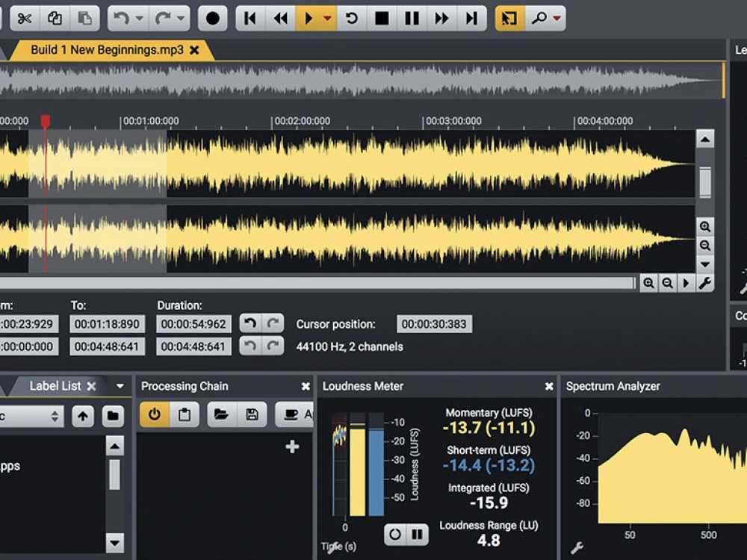Click the file list scrollbar thumb
Screen dimensions: 747x560
click(114, 475)
